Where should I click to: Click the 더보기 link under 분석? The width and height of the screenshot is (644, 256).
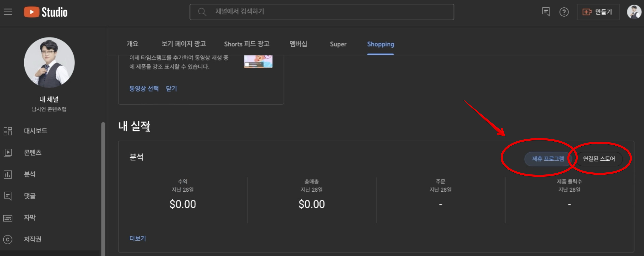pyautogui.click(x=138, y=238)
